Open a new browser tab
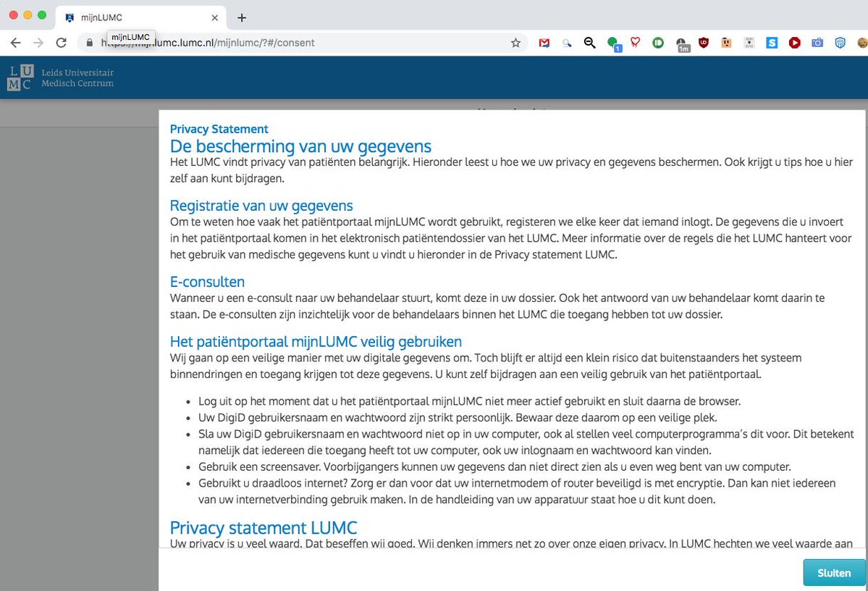868x591 pixels. pos(242,17)
